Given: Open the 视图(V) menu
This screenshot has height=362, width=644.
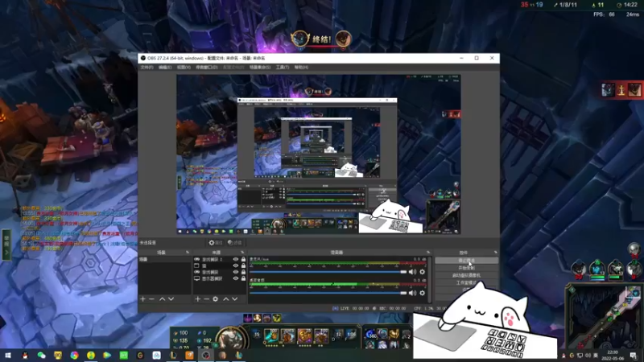Looking at the screenshot, I should tap(184, 68).
